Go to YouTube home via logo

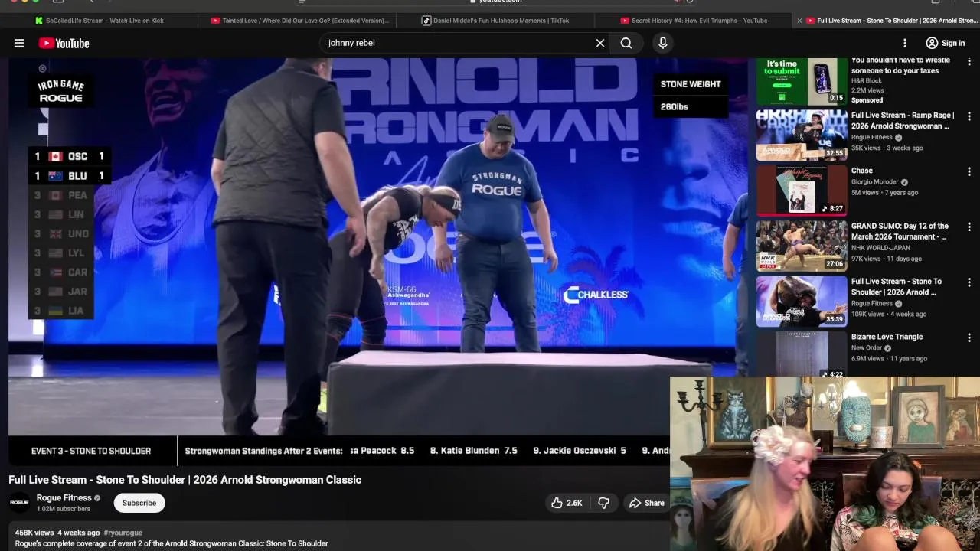point(64,44)
